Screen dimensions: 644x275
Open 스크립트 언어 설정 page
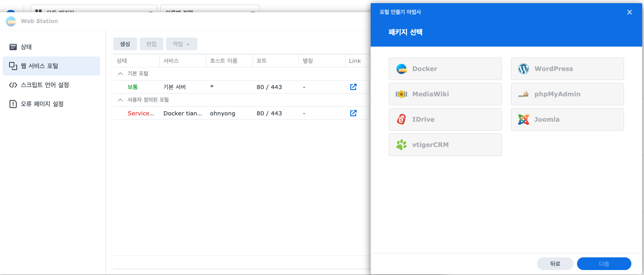coord(51,85)
